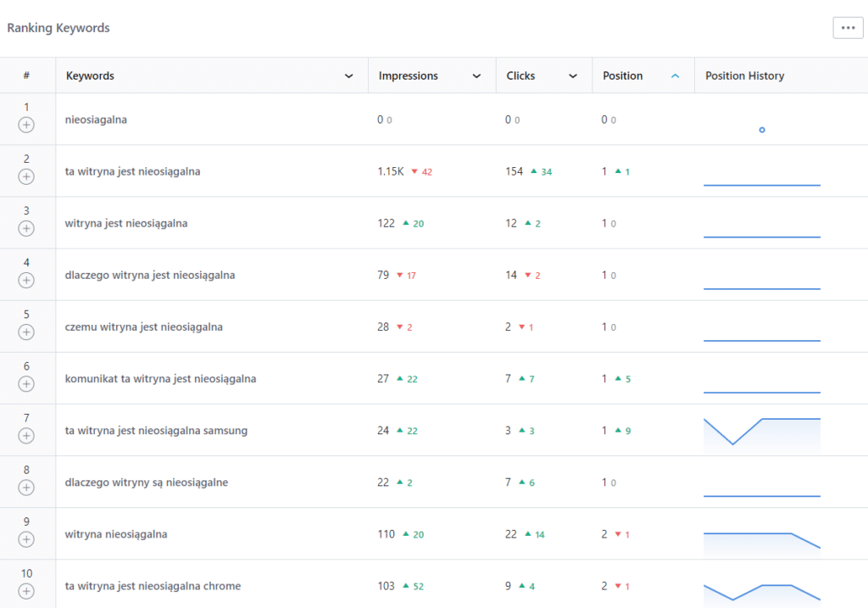Click position history graph for chrome keyword
The width and height of the screenshot is (868, 608).
[x=761, y=591]
